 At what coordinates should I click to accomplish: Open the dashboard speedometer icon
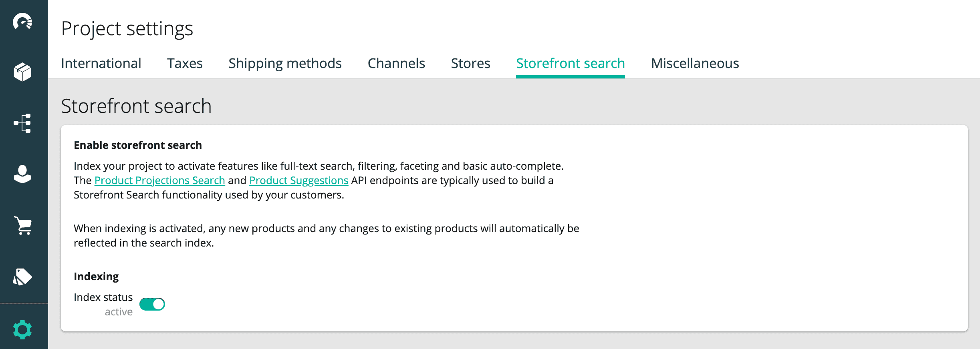[22, 22]
